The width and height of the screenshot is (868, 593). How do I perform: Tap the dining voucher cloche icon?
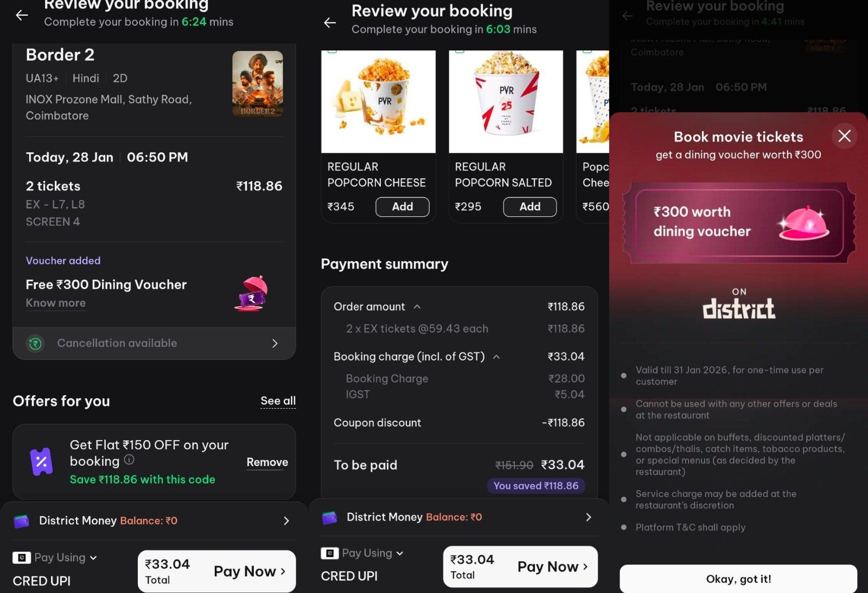click(252, 293)
